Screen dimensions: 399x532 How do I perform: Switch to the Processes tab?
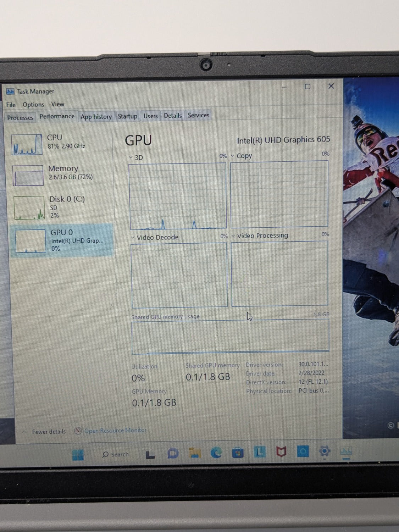pos(20,117)
